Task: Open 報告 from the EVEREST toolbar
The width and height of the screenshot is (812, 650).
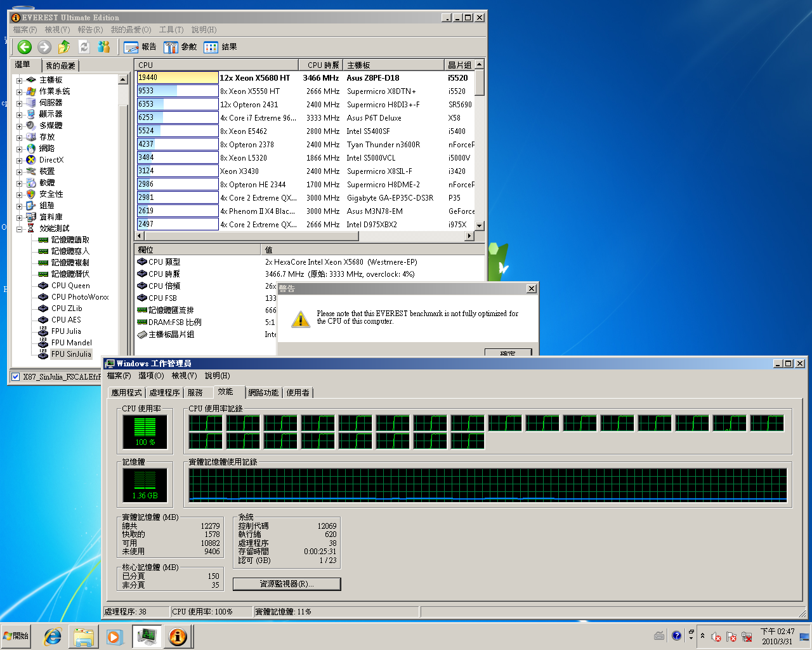Action: (140, 47)
